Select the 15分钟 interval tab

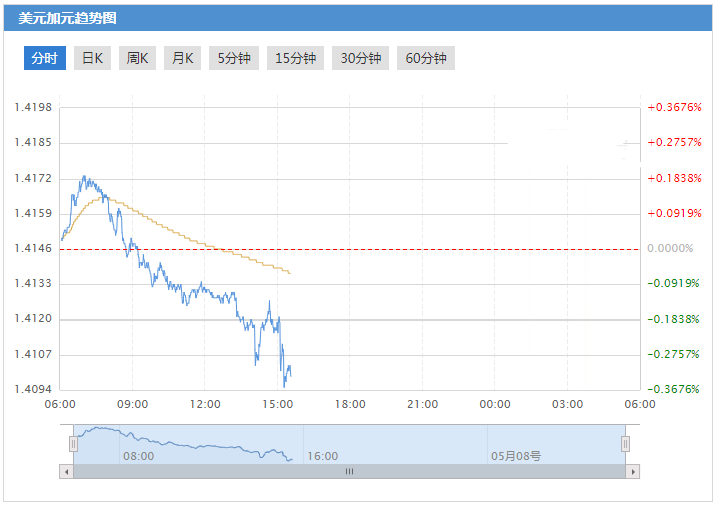tap(295, 58)
